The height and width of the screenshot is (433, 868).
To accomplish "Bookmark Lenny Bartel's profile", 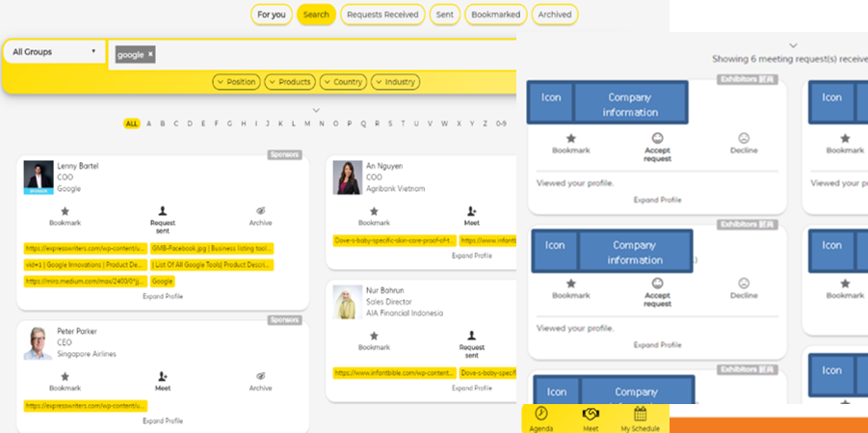I will (65, 216).
